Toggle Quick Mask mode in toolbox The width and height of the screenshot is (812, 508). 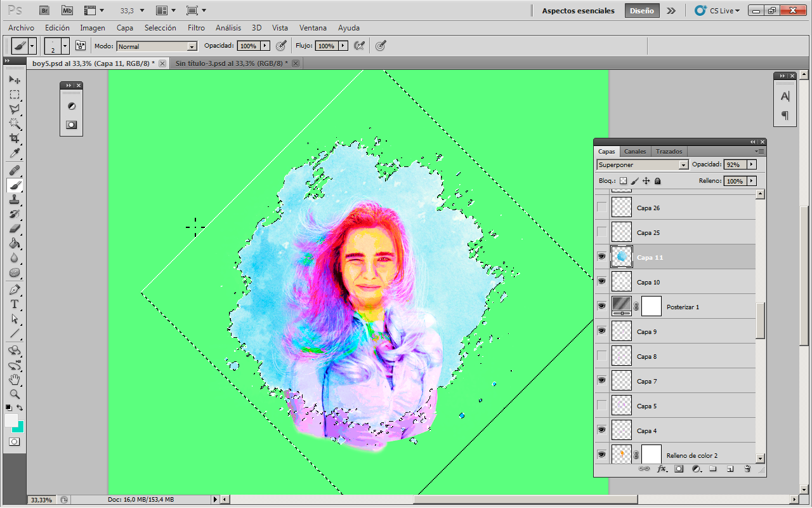coord(14,441)
